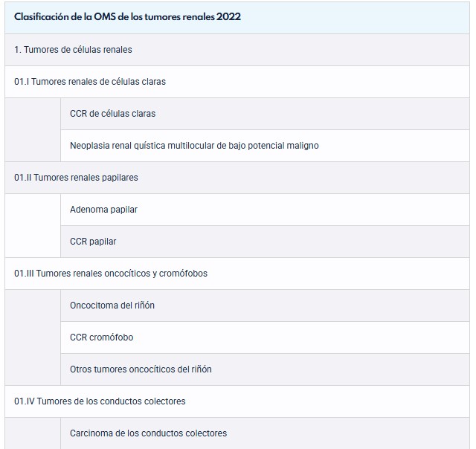Screen dimensions: 476x449
Task: Click 'Carcinoma de los conductos colectores' row
Action: [148, 433]
